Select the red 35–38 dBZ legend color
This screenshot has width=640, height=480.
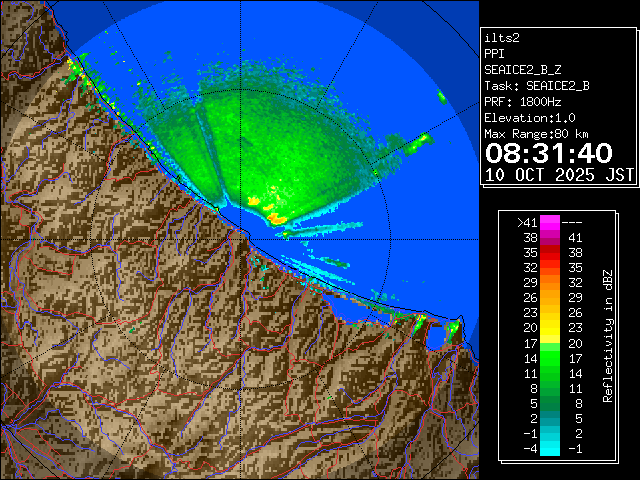coord(549,253)
